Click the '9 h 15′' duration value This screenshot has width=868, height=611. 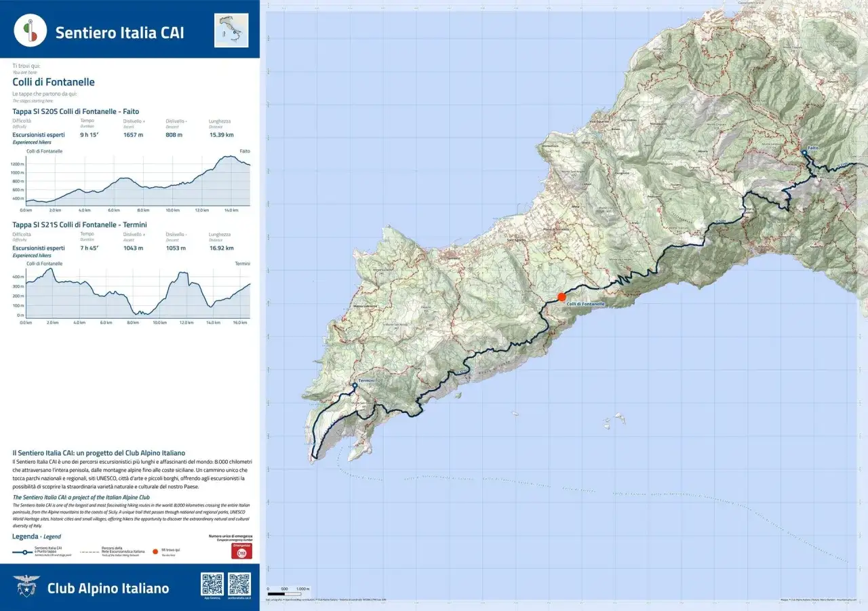[90, 135]
